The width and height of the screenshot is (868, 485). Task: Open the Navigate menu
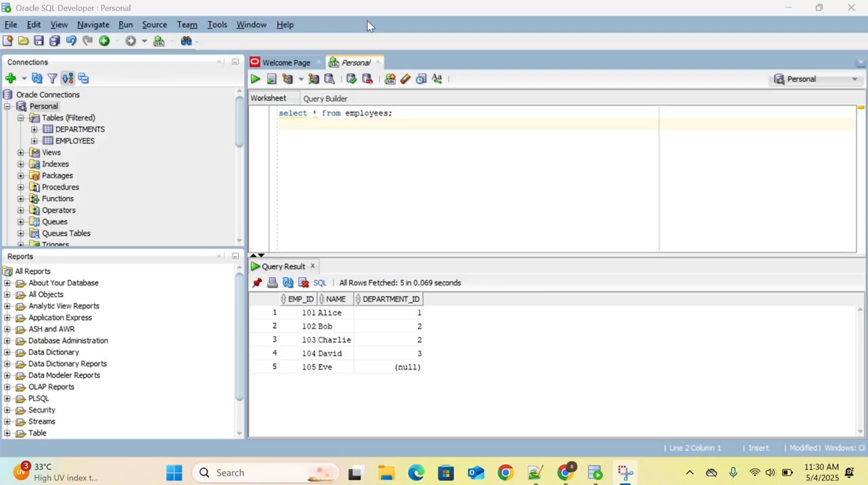[93, 24]
